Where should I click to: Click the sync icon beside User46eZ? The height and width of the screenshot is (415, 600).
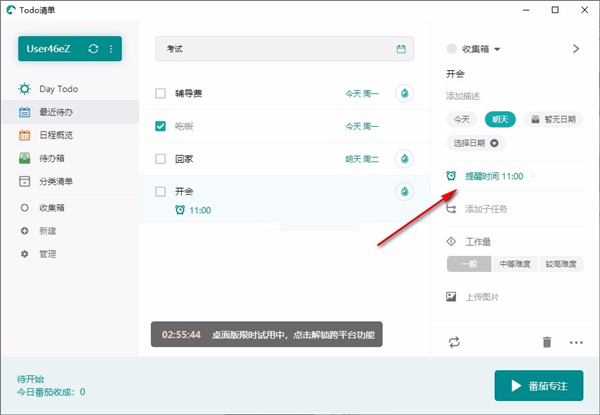click(x=93, y=49)
